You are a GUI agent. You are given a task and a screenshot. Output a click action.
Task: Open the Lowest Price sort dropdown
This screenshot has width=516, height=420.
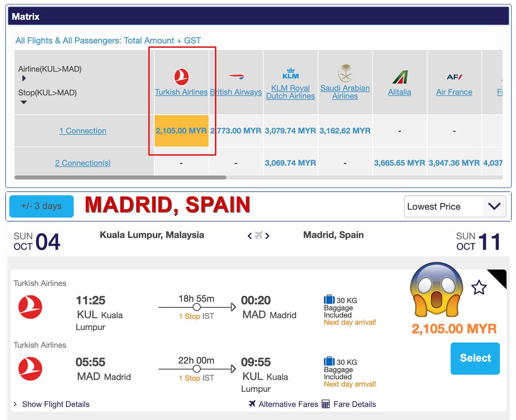pyautogui.click(x=455, y=206)
